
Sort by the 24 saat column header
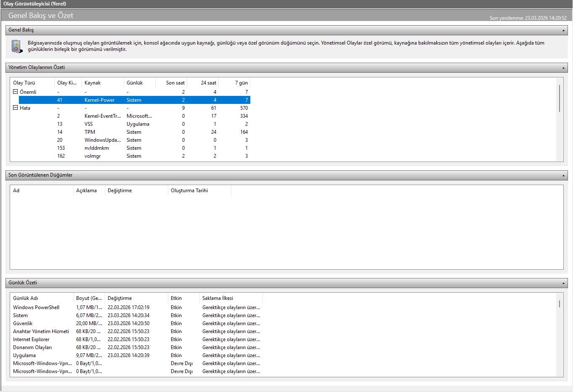(203, 83)
